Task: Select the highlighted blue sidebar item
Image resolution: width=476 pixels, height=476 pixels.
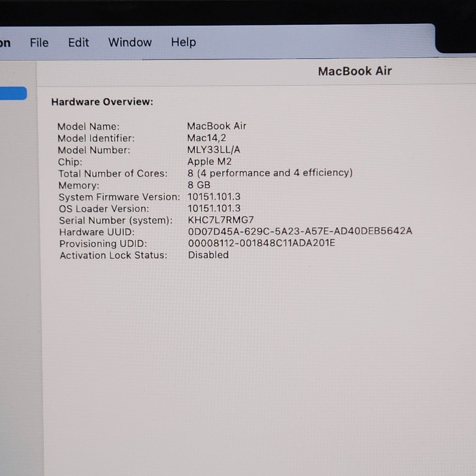Action: pyautogui.click(x=13, y=93)
